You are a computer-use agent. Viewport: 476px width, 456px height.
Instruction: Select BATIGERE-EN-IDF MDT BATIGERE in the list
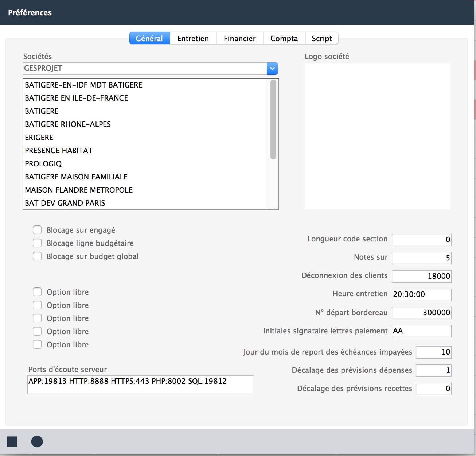pos(146,85)
